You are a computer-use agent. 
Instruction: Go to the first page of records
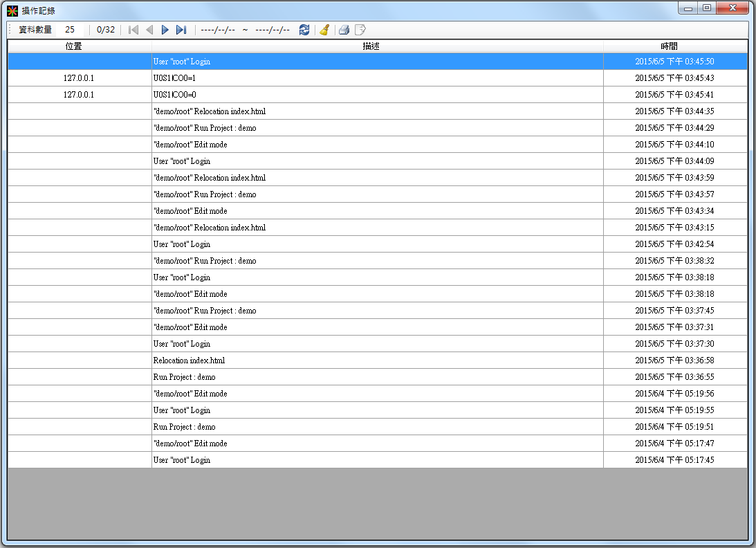[133, 30]
